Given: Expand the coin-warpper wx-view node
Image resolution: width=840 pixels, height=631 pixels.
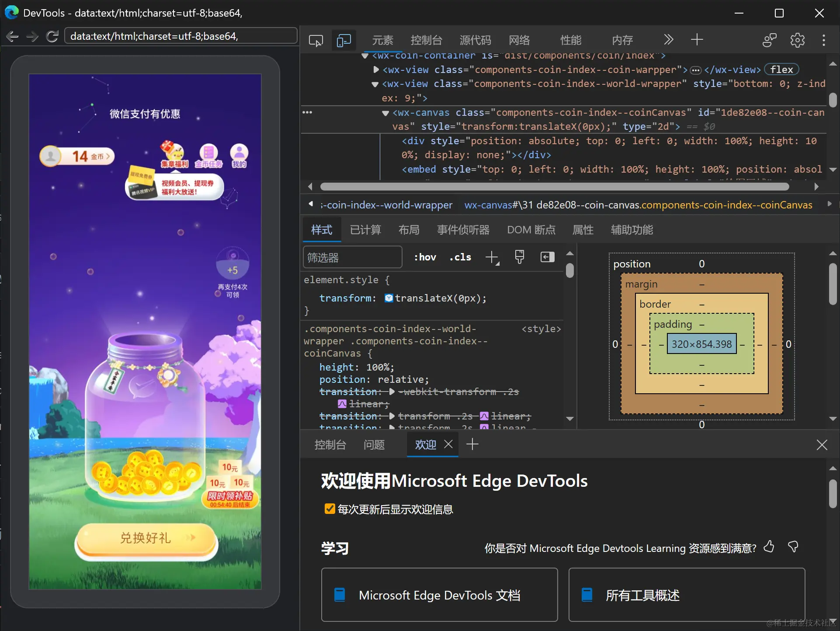Looking at the screenshot, I should (x=376, y=69).
